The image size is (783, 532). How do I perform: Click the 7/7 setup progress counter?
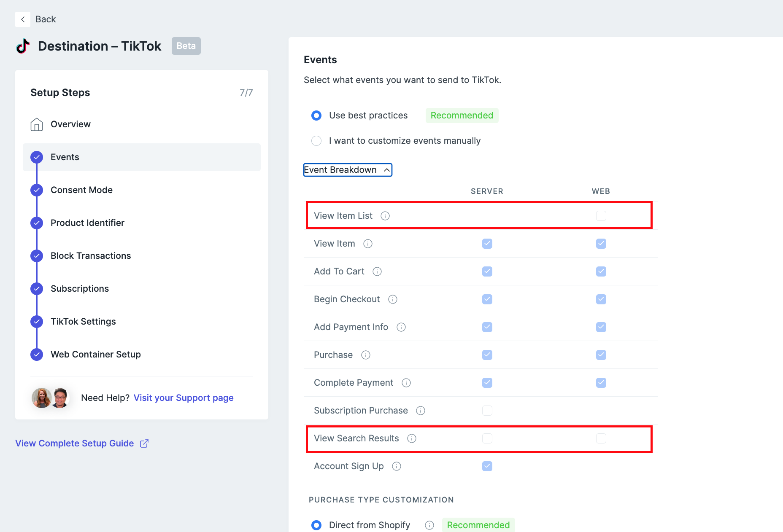pyautogui.click(x=246, y=93)
